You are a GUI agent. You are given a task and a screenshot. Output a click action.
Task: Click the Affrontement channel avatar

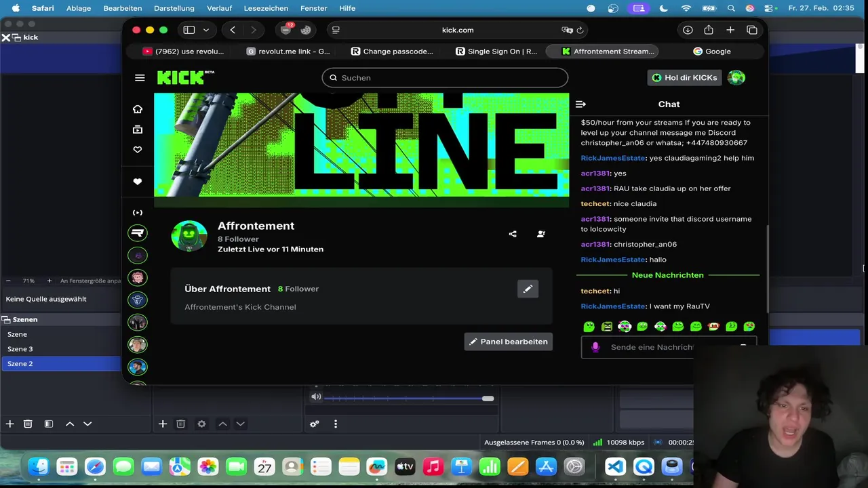[189, 237]
